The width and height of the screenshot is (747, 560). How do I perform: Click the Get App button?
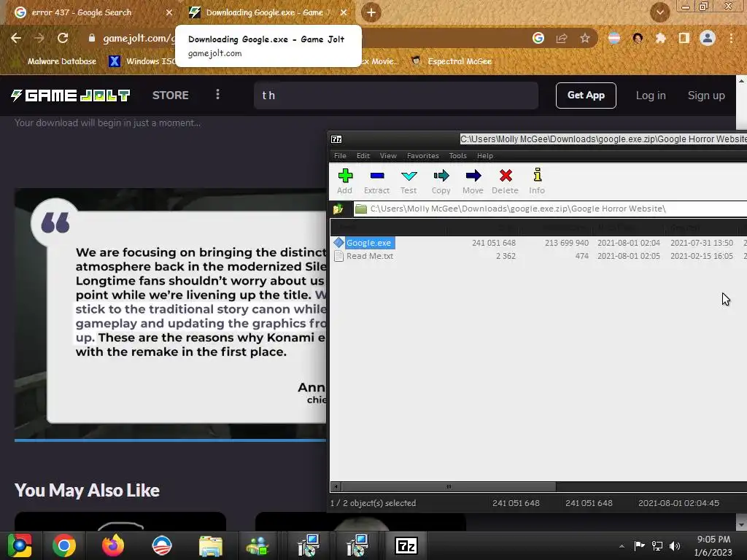click(x=586, y=96)
